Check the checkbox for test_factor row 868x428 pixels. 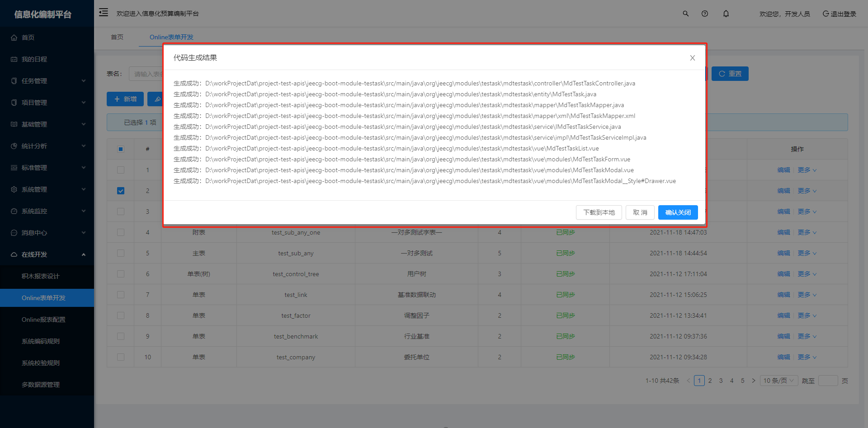tap(121, 315)
